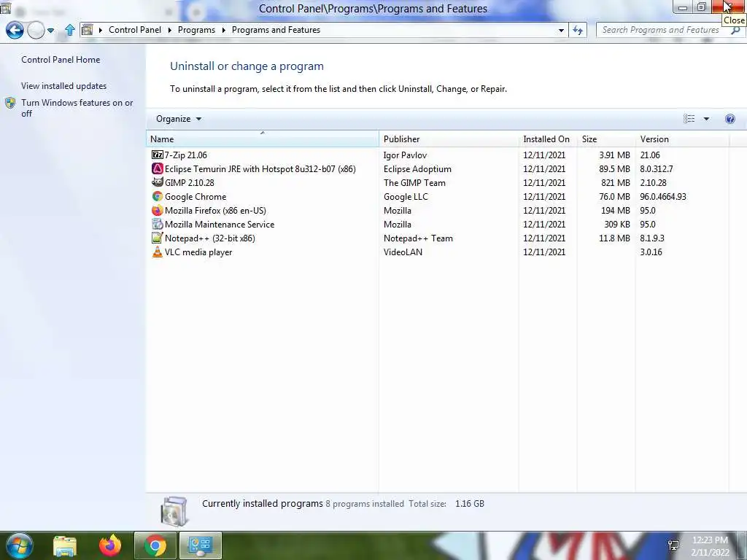747x560 pixels.
Task: Expand the Control Panel breadcrumb arrow
Action: tap(169, 30)
